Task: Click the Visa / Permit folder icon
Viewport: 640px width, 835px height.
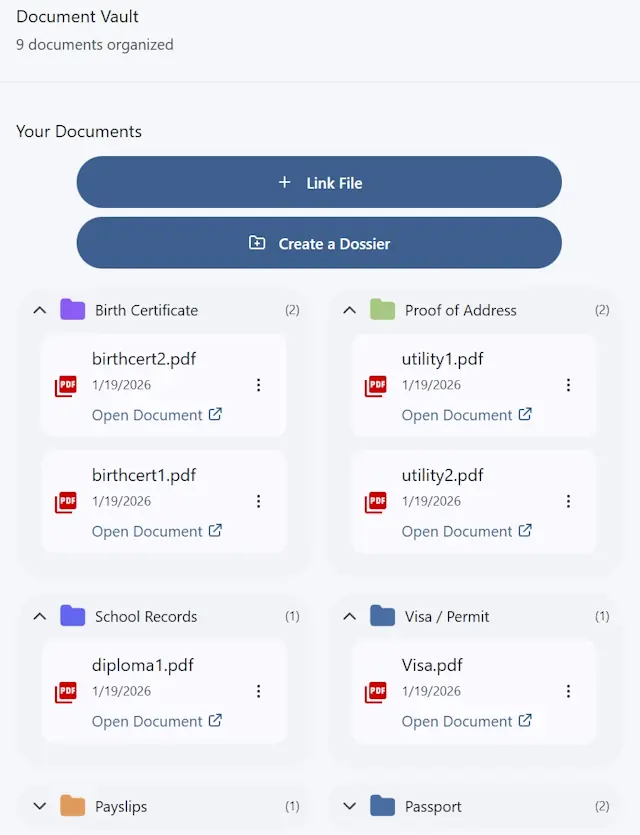Action: tap(383, 616)
